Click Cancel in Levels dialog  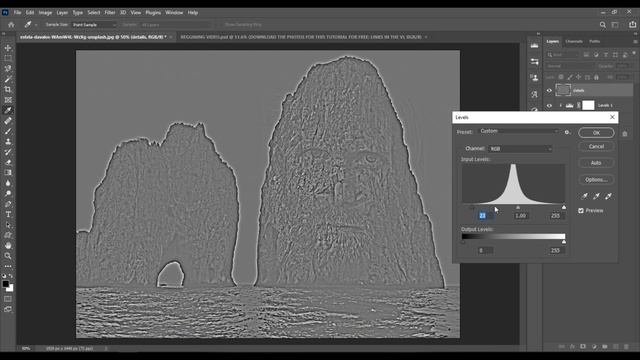[x=596, y=147]
